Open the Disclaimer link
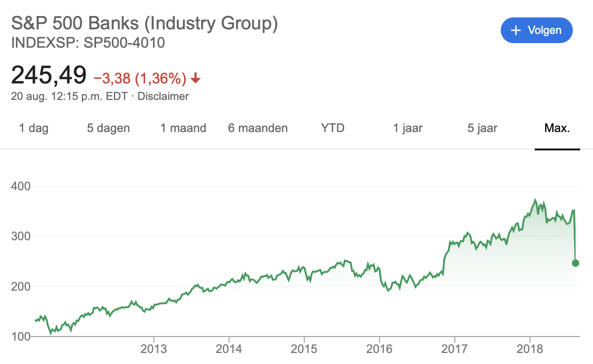This screenshot has height=364, width=593. tap(163, 96)
